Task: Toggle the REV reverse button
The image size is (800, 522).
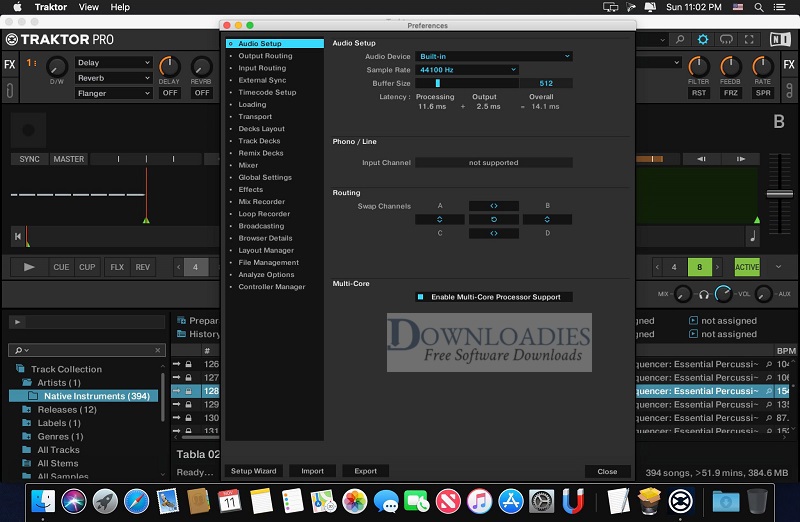Action: [x=143, y=267]
